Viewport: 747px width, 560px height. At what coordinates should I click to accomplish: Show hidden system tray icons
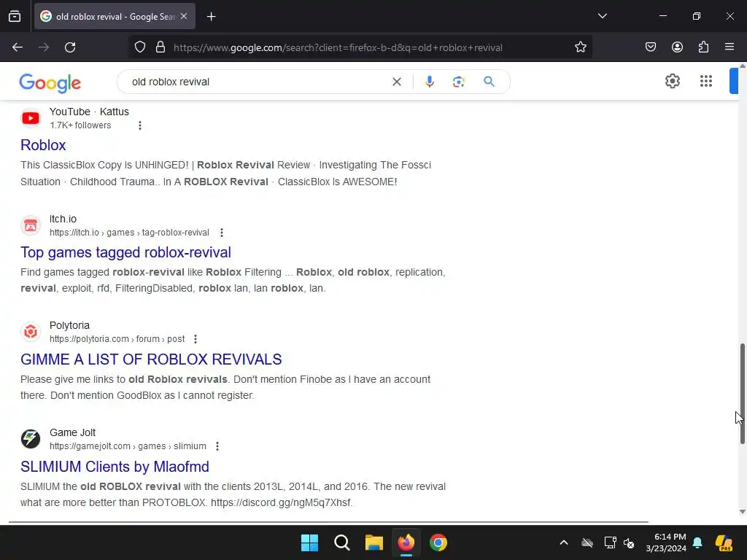pos(564,542)
